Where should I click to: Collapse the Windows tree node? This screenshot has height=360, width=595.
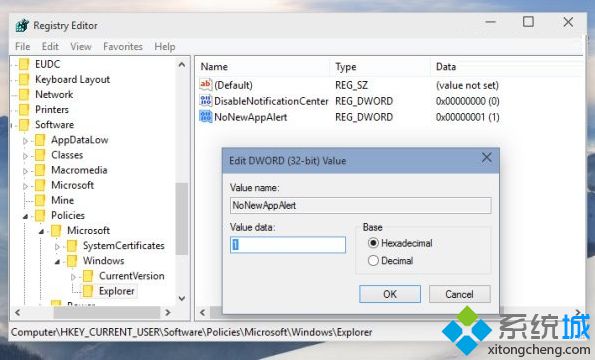coord(57,262)
